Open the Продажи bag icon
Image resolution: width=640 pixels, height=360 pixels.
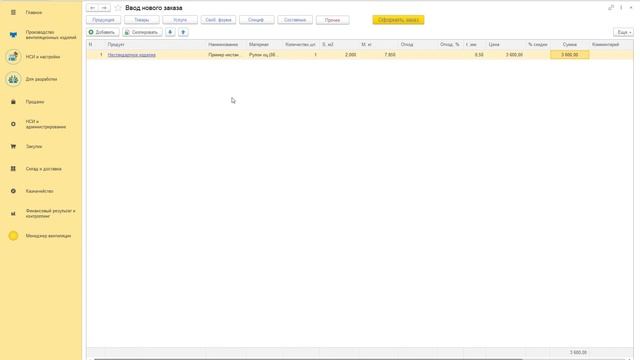coord(13,102)
